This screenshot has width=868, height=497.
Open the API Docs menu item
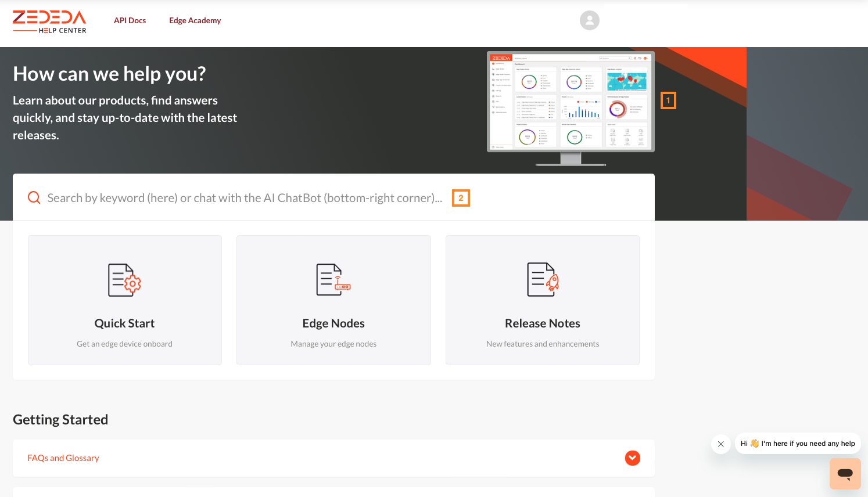(130, 20)
